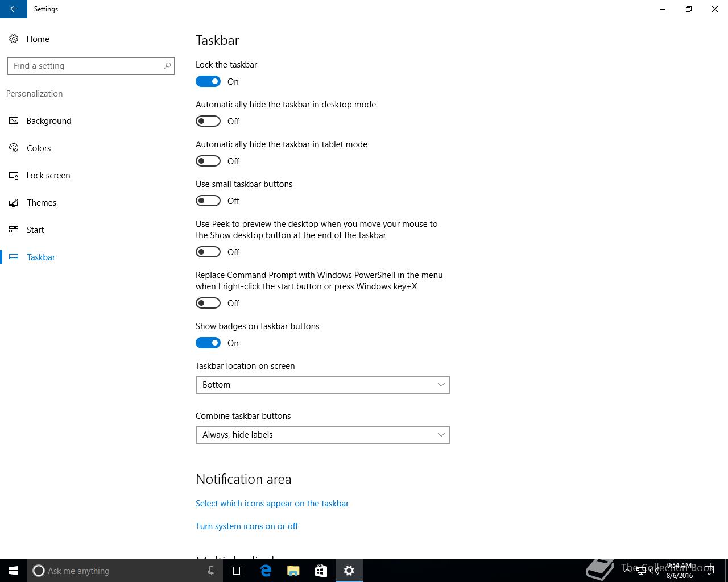Click the Find a setting search box
Screen dimensions: 728x582
[x=91, y=66]
